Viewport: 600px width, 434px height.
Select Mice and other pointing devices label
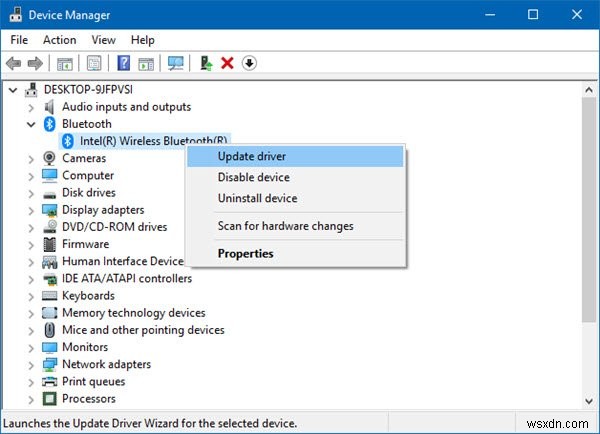pos(143,330)
